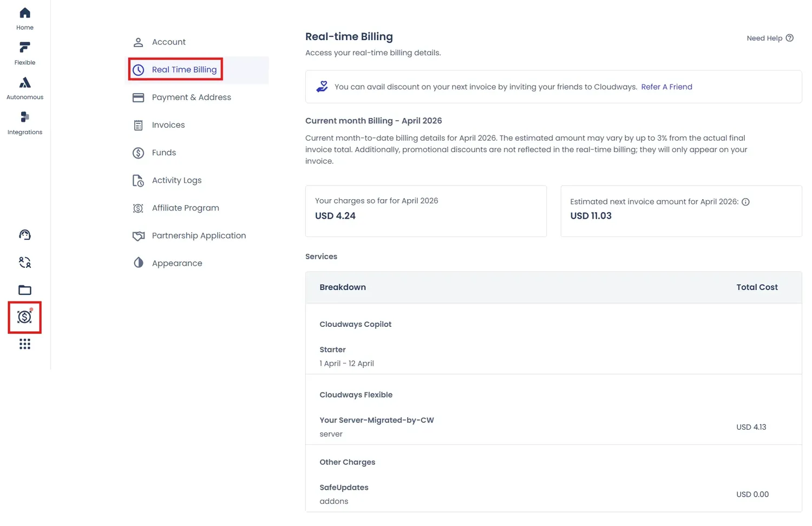Click the Autonomous label in sidebar
Viewport: 812px width, 526px height.
[x=25, y=97]
